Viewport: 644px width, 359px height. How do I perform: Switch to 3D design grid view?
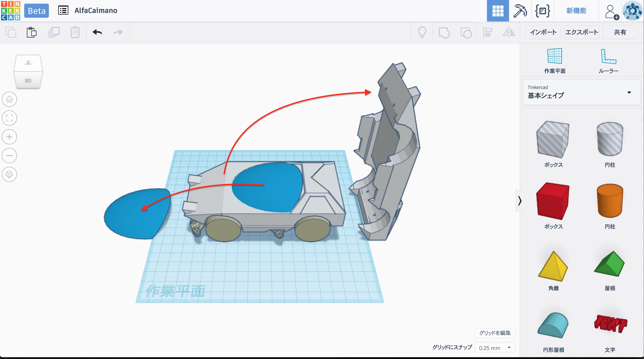pos(498,11)
